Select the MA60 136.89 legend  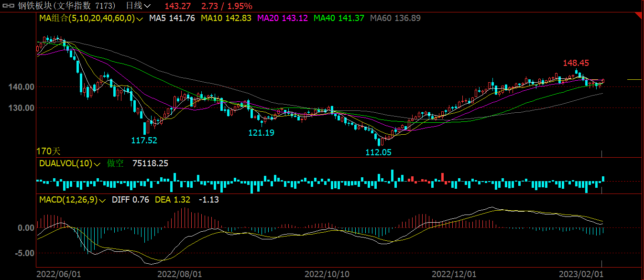(x=395, y=18)
